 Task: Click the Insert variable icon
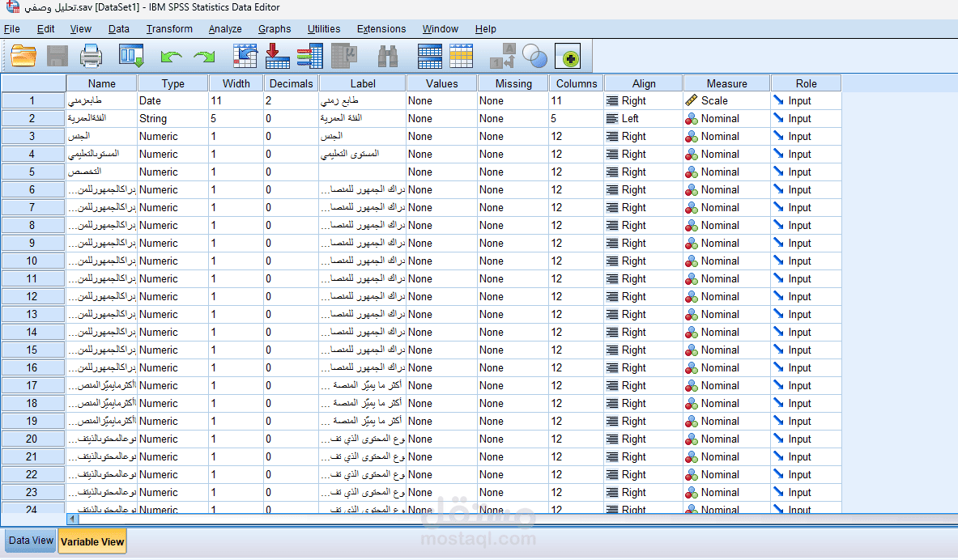pyautogui.click(x=462, y=56)
